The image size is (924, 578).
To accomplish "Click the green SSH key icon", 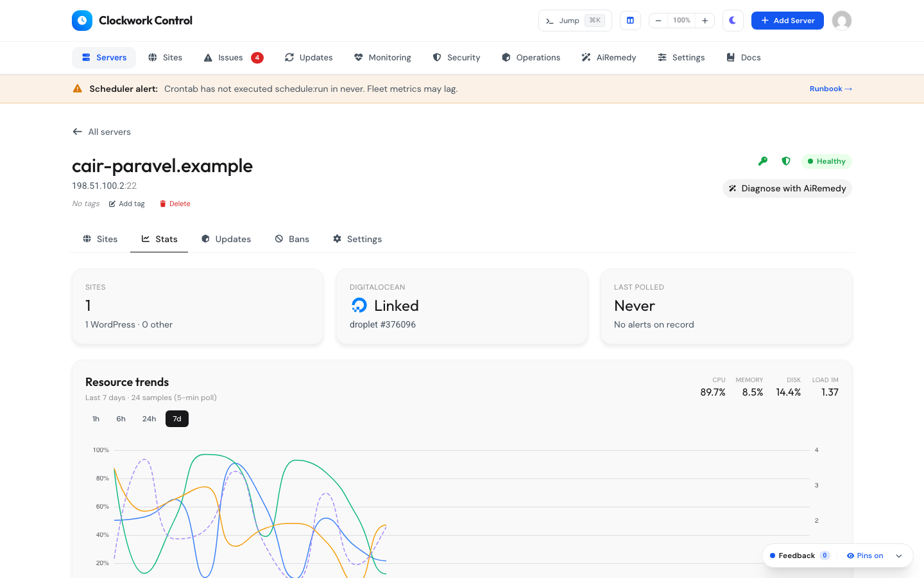I will click(x=763, y=161).
